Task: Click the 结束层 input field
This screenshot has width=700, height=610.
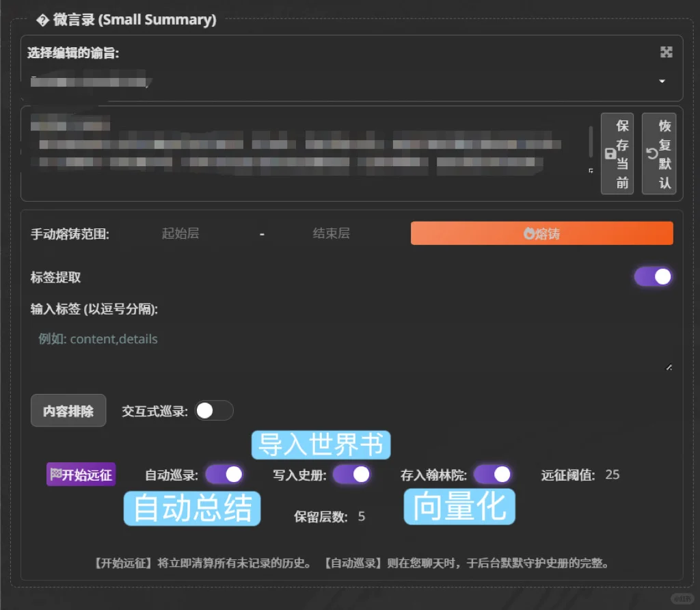Action: (331, 233)
